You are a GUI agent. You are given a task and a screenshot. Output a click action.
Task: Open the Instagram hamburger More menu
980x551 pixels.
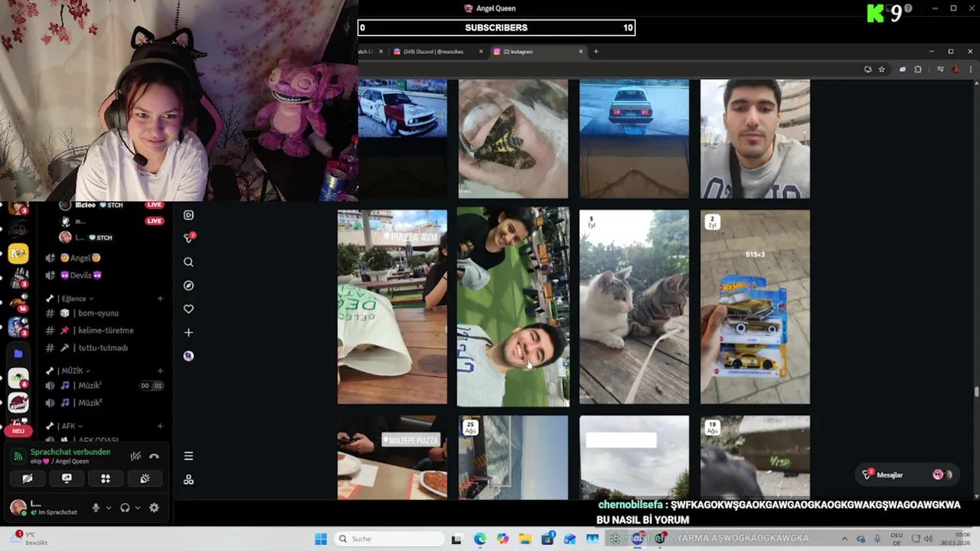188,456
